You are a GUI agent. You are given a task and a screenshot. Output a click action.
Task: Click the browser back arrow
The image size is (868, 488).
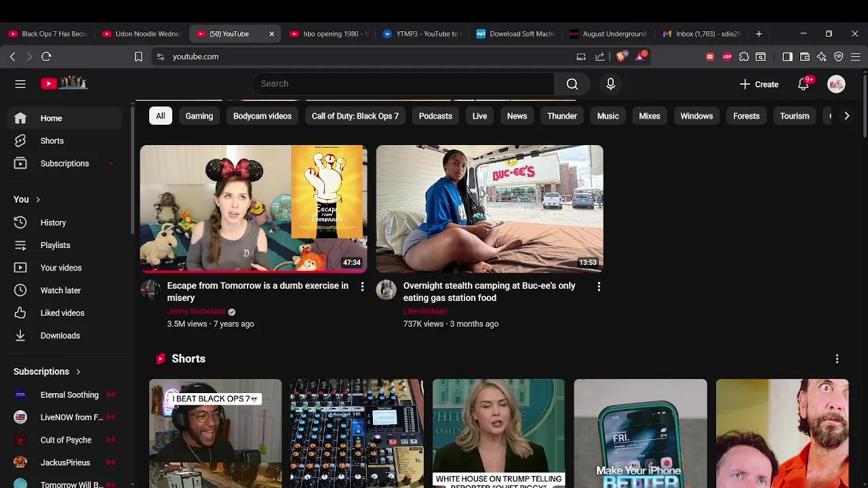12,57
